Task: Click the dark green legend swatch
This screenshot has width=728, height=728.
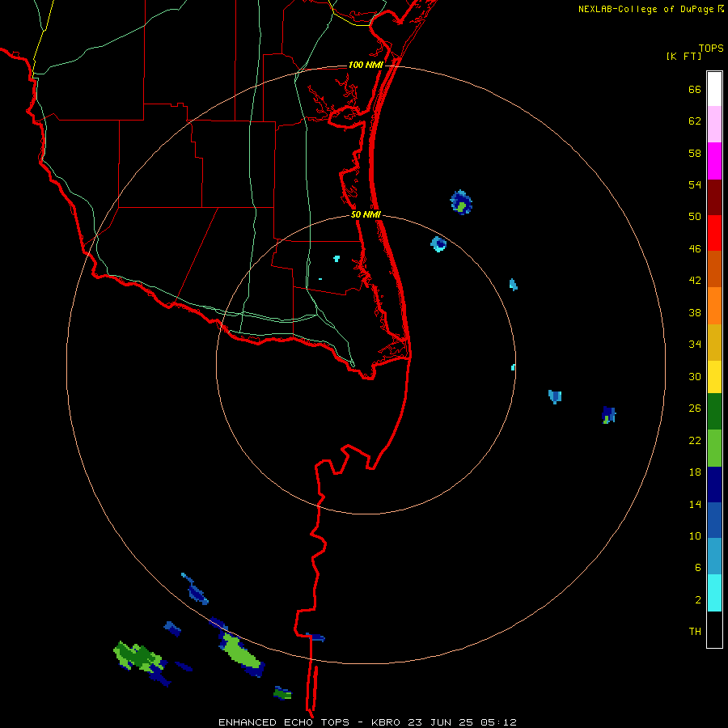Action: pos(714,412)
